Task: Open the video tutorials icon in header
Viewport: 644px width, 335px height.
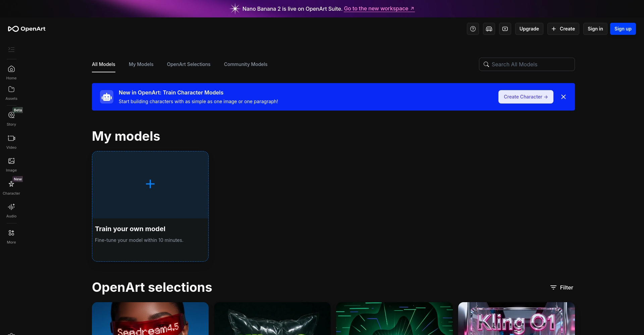Action: click(505, 29)
